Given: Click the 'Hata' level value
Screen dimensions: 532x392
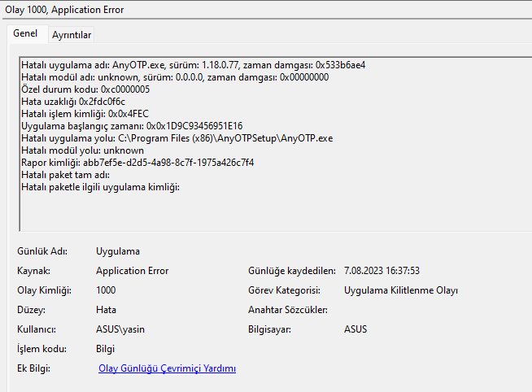Looking at the screenshot, I should pos(106,310).
